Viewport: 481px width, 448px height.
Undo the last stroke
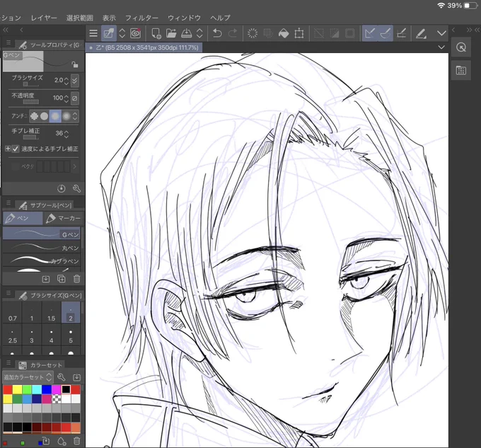[x=217, y=33]
